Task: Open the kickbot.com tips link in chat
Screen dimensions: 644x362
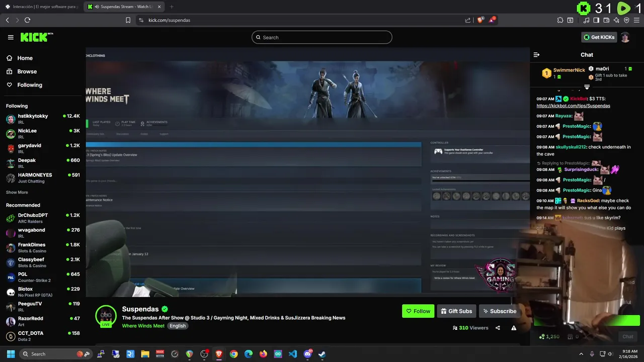Action: (573, 106)
